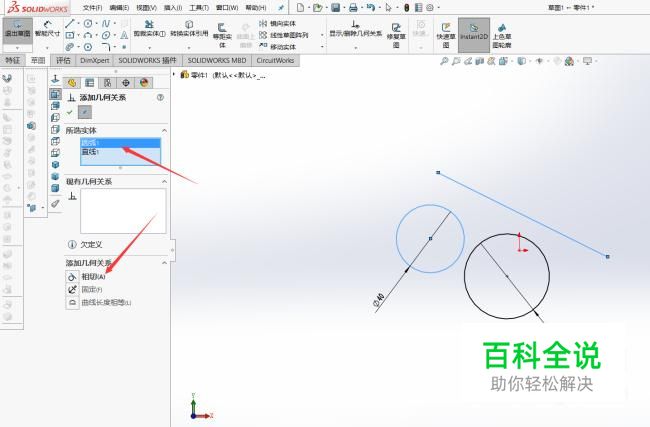Click the Zoom to Fit magnifier icon

click(x=444, y=61)
